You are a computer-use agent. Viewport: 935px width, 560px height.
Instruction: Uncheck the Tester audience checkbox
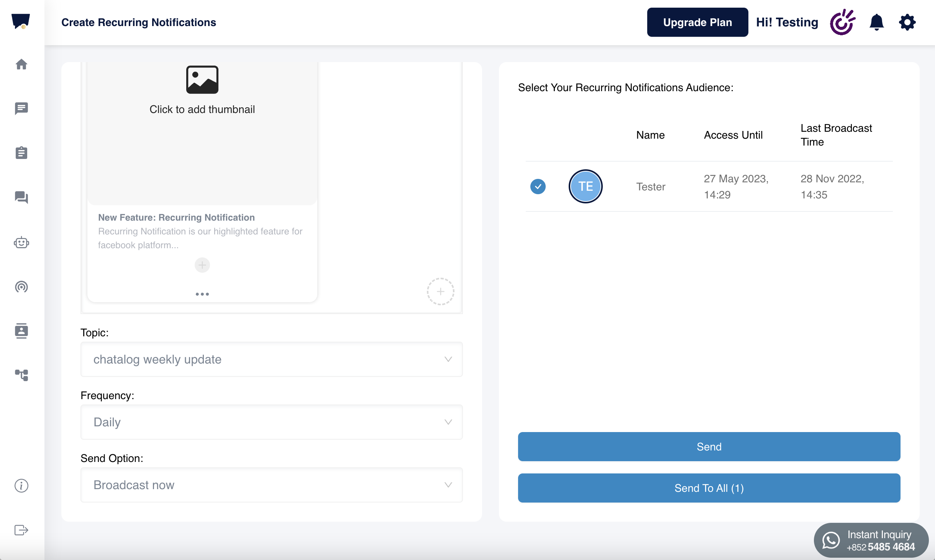point(538,187)
